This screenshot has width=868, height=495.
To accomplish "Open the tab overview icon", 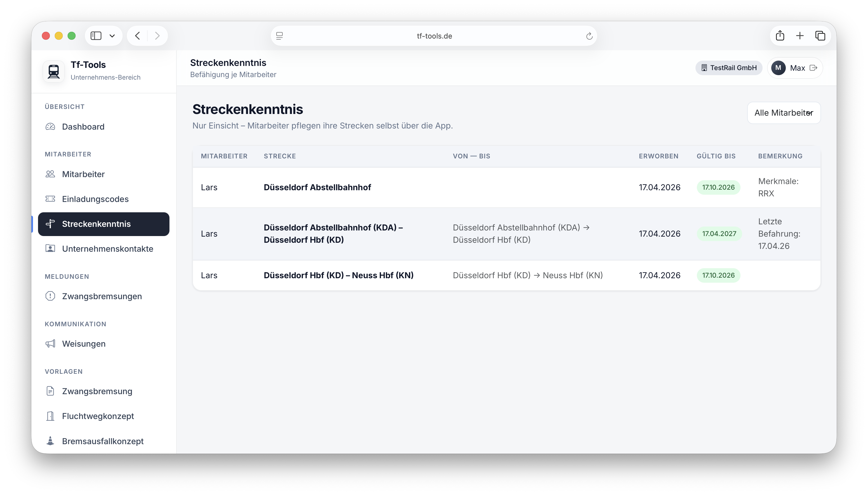I will pos(820,36).
